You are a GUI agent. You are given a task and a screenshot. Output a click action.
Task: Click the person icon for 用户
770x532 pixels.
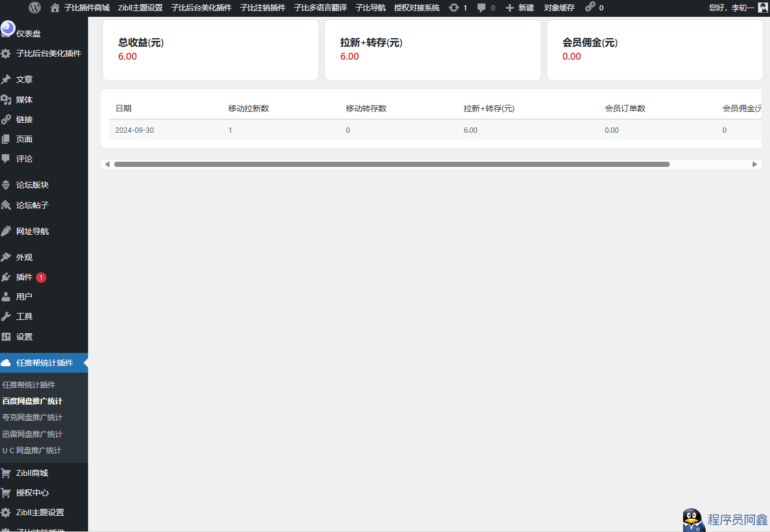click(x=6, y=297)
